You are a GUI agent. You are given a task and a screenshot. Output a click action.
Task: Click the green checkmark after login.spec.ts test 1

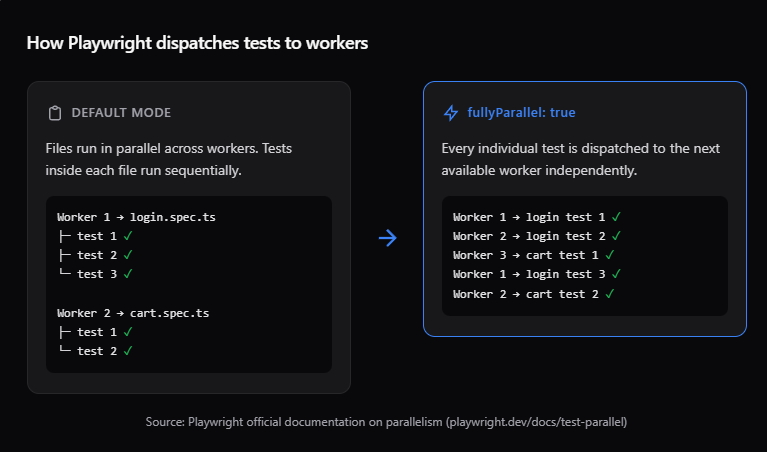pyautogui.click(x=128, y=236)
